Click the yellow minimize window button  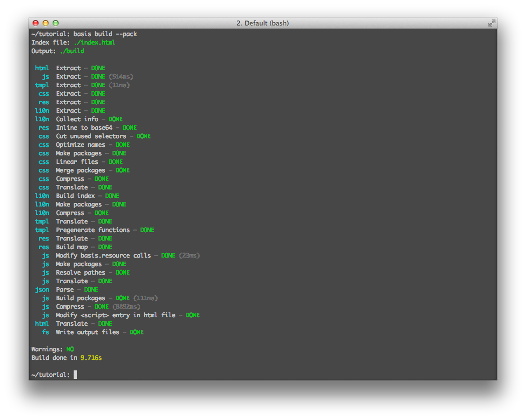coord(46,23)
